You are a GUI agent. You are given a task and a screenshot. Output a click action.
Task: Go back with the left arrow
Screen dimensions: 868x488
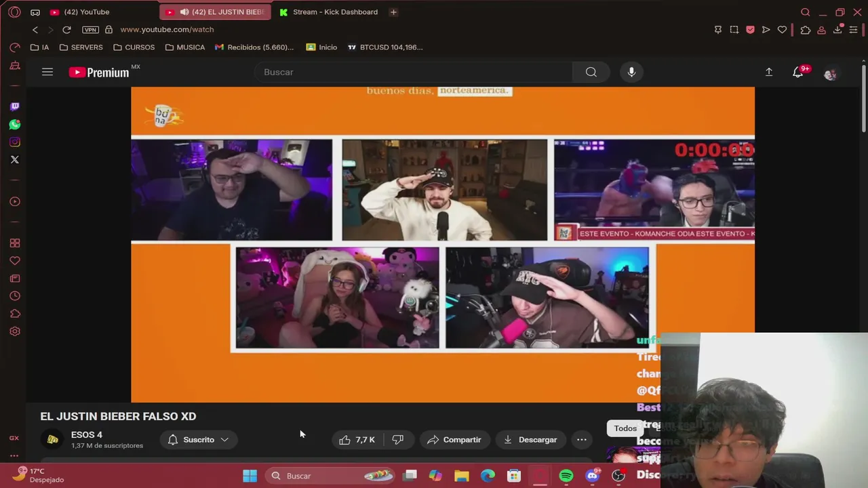coord(35,30)
